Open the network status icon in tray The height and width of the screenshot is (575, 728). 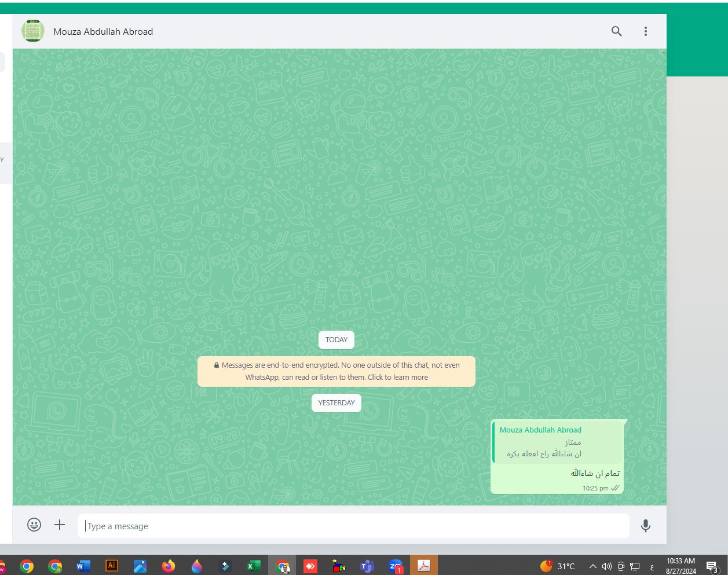[635, 566]
